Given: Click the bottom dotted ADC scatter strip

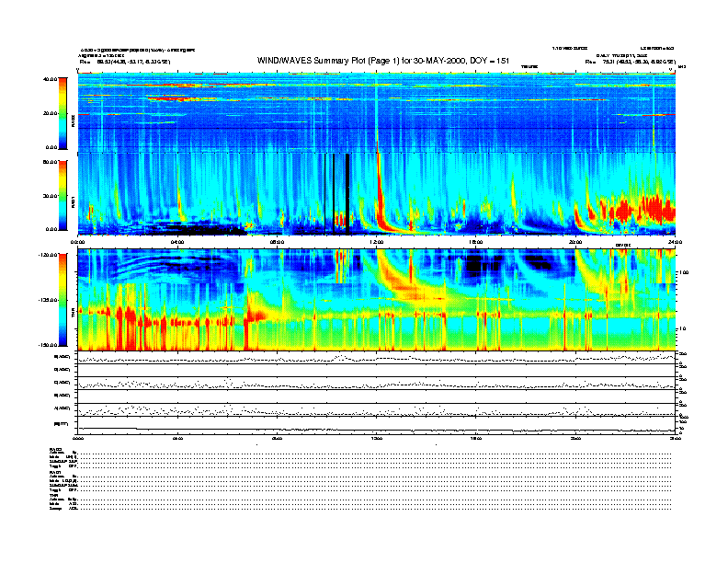Looking at the screenshot, I should pyautogui.click(x=377, y=409).
